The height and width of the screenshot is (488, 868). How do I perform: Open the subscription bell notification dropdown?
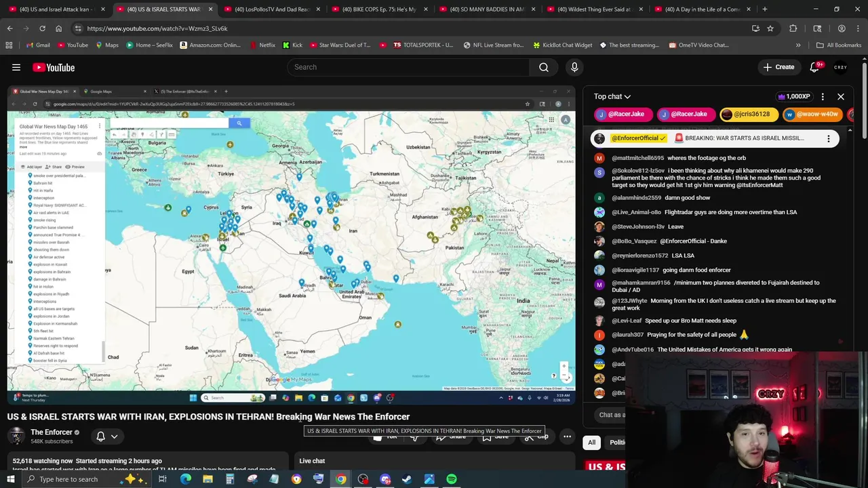(x=107, y=436)
